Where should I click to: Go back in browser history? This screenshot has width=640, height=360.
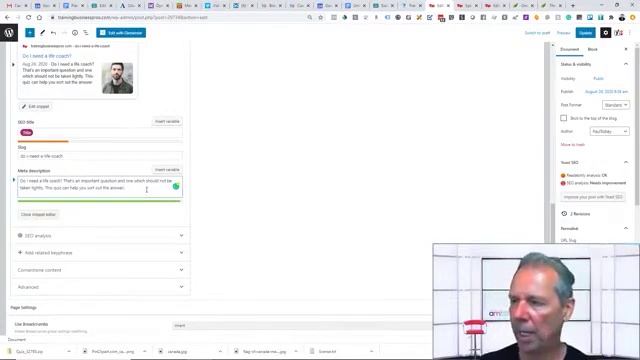(7, 18)
